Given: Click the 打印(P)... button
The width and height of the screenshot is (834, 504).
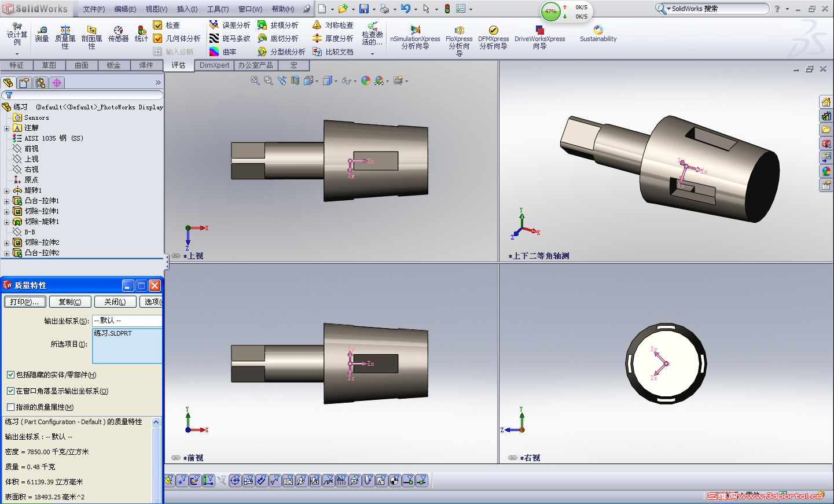Looking at the screenshot, I should 24,302.
